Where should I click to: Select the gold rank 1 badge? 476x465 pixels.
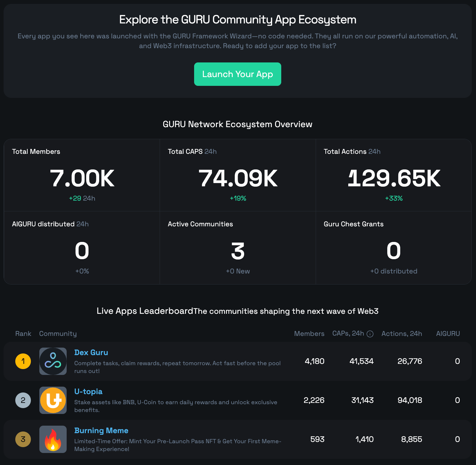23,361
